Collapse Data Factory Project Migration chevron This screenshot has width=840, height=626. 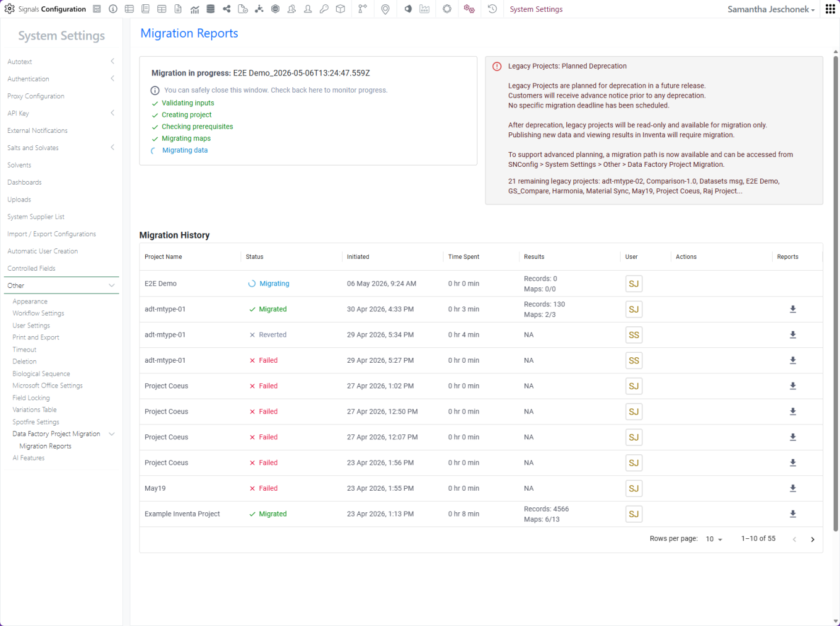coord(112,434)
